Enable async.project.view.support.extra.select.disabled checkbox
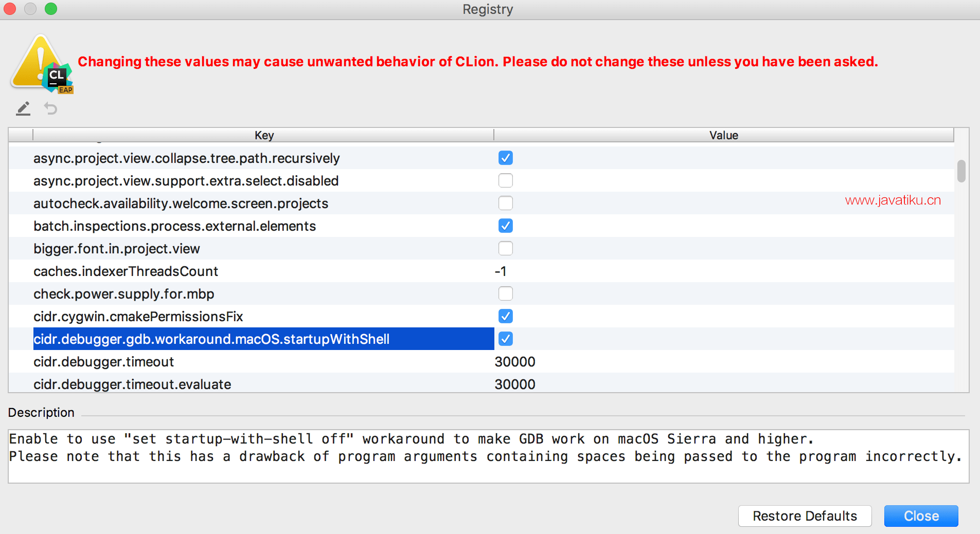Viewport: 980px width, 534px height. pos(506,180)
